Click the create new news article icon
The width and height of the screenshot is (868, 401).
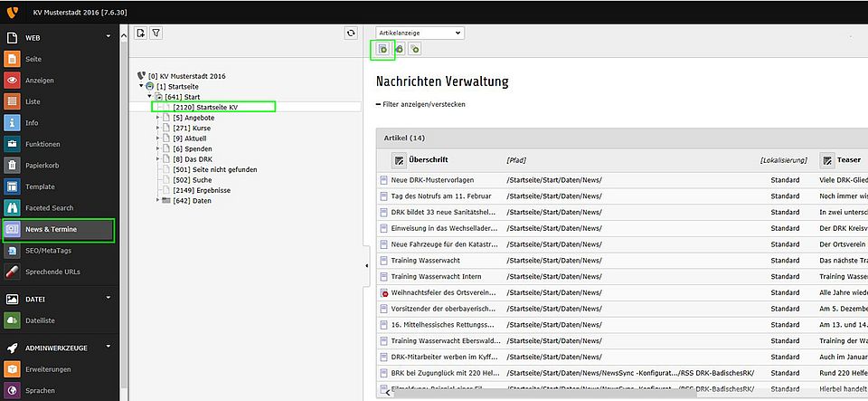(x=383, y=50)
